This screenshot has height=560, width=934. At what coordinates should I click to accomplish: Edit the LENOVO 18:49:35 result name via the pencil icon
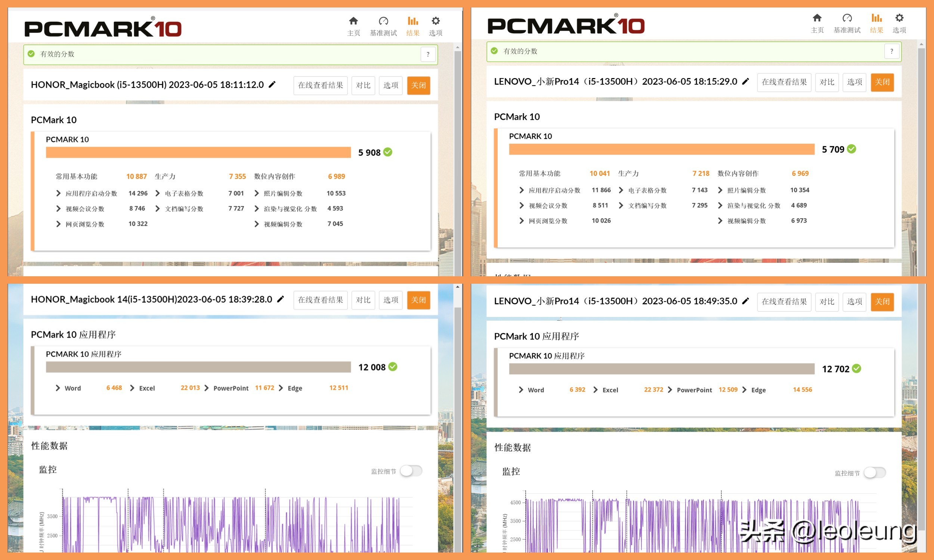click(746, 301)
